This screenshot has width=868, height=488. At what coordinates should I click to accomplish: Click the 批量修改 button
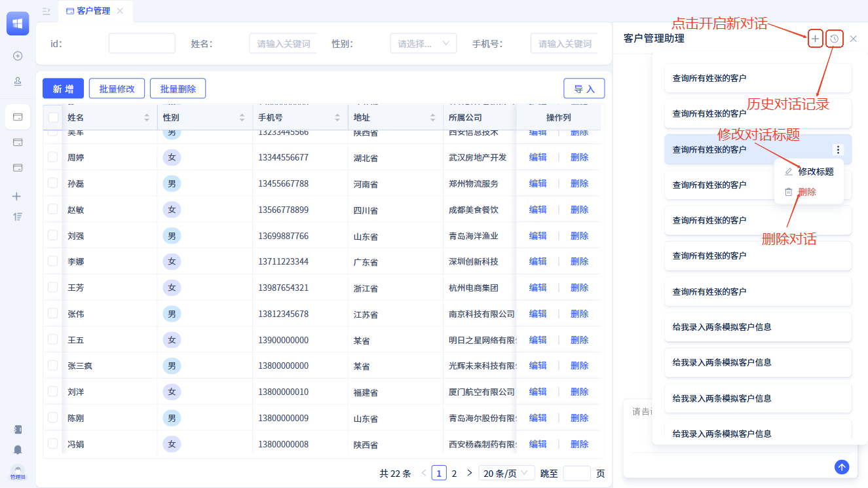point(117,89)
